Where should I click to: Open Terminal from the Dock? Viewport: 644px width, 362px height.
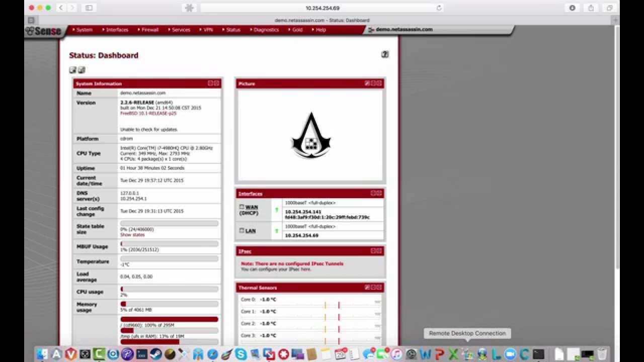coord(538,354)
